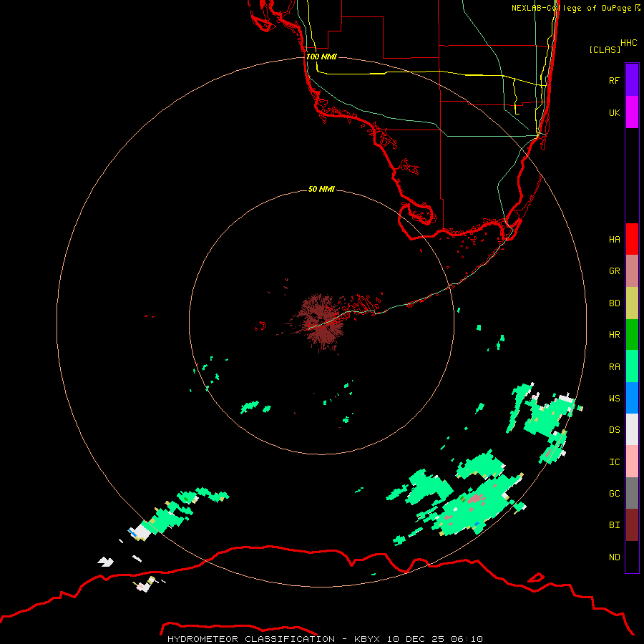Screen dimensions: 644x644
Task: Click the HA legend label
Action: click(614, 240)
